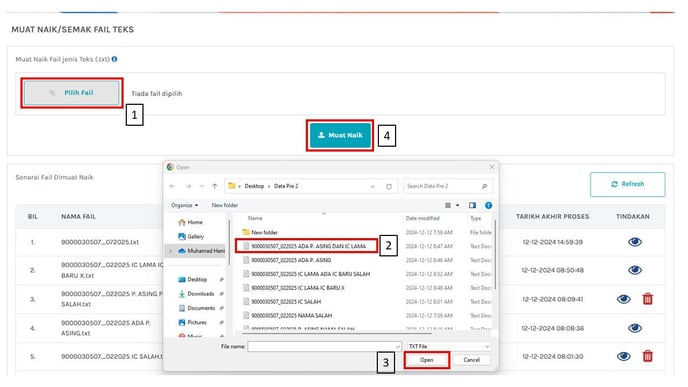
Task: Change the view layout icon
Action: pos(448,205)
